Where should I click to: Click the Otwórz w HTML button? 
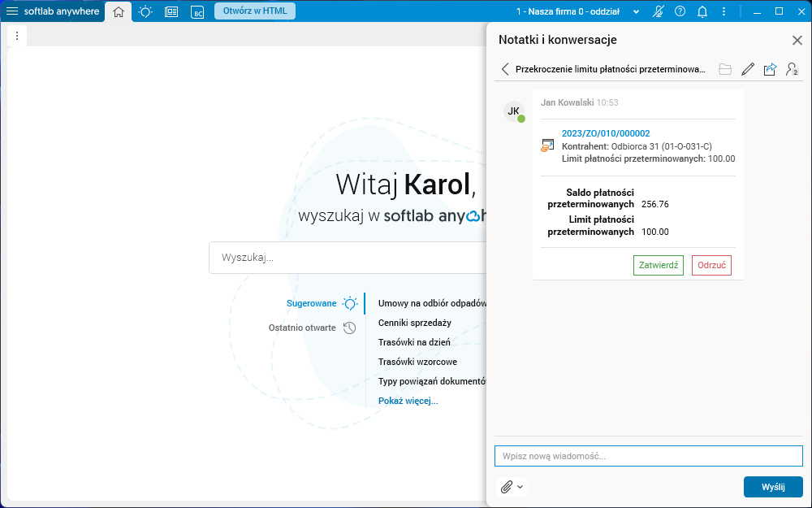pyautogui.click(x=254, y=11)
